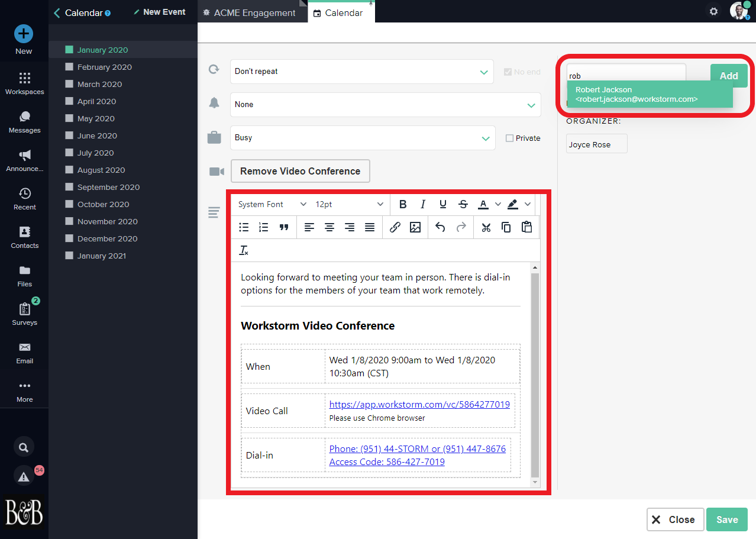The width and height of the screenshot is (756, 539).
Task: Center align text
Action: point(329,227)
